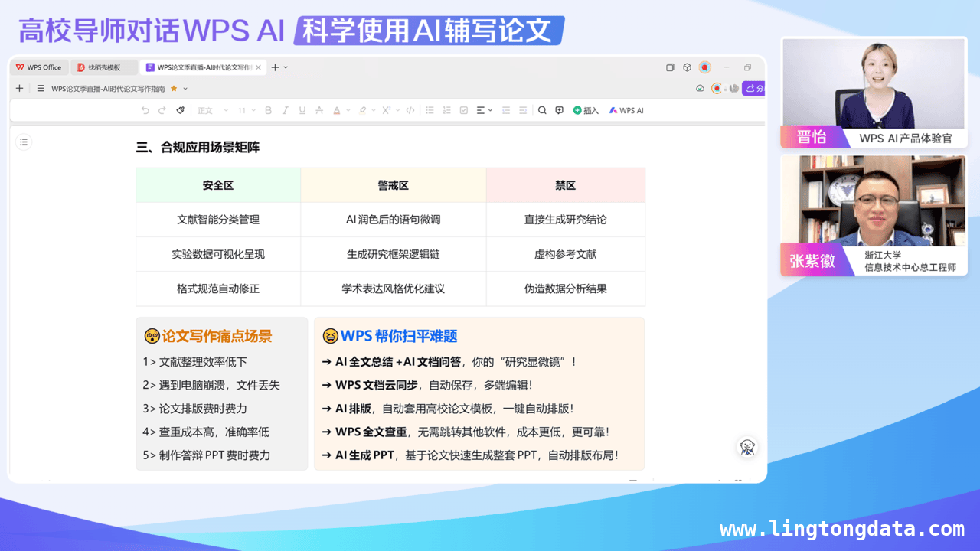
Task: Click the cube icon in the title bar
Action: click(x=688, y=67)
